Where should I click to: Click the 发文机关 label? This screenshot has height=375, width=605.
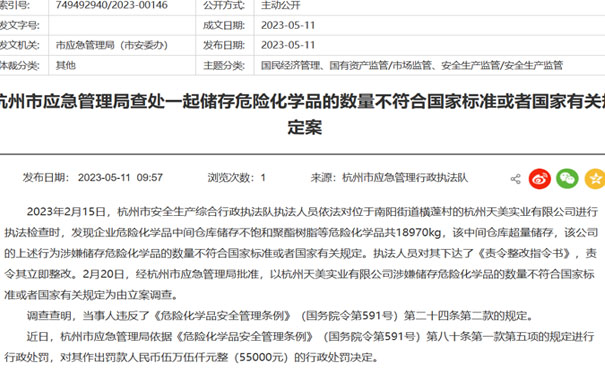[19, 45]
